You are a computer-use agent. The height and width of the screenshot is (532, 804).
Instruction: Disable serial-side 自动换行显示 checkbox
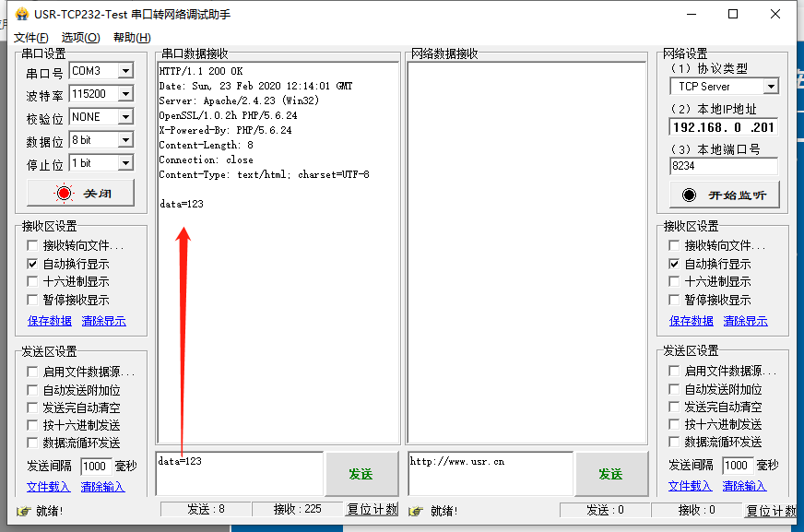pos(33,264)
